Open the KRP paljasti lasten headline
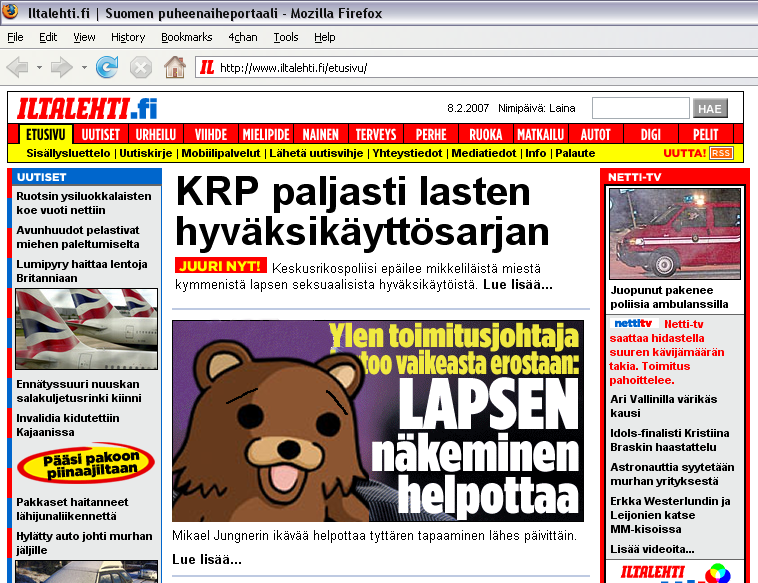 pos(363,213)
